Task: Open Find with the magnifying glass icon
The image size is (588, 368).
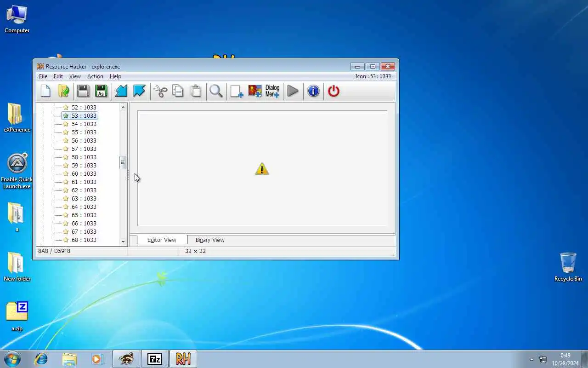Action: tap(216, 91)
